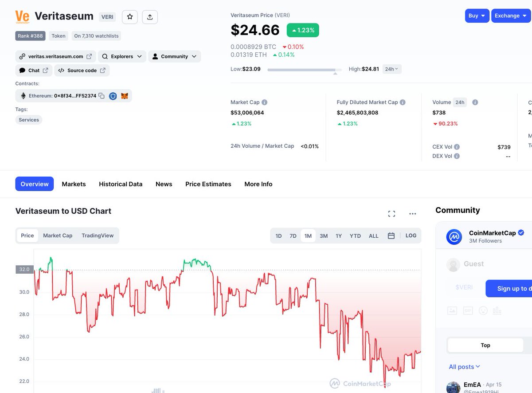This screenshot has height=393, width=532.
Task: Open the chart calendar date picker
Action: pyautogui.click(x=391, y=236)
